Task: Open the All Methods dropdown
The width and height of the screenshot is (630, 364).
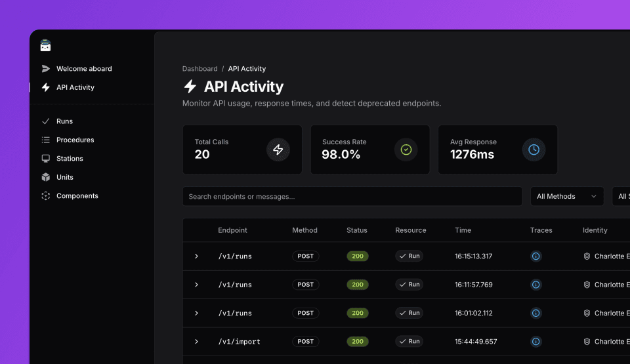Action: coord(566,196)
